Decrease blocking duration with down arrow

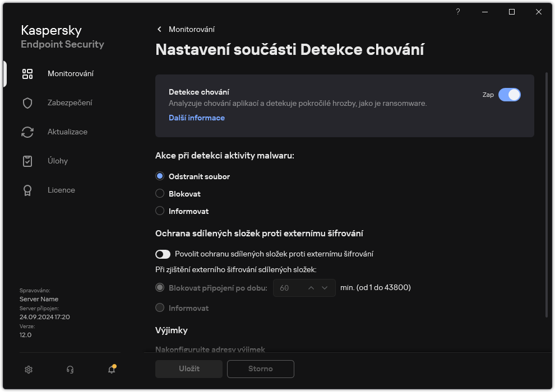(324, 287)
